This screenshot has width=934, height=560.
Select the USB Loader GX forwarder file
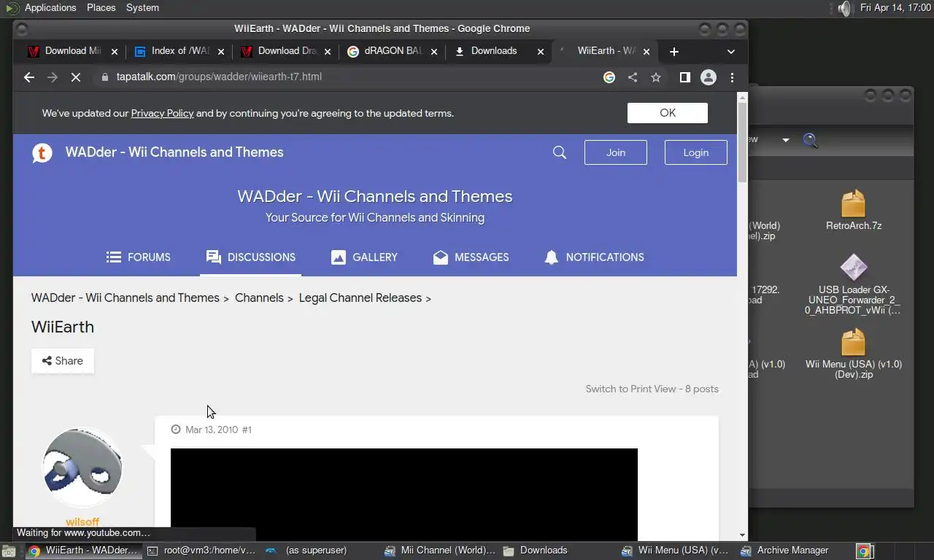pos(853,284)
